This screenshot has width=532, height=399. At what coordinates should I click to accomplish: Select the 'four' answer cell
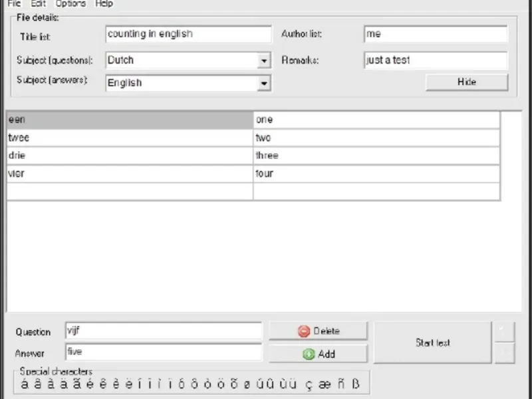pyautogui.click(x=376, y=174)
